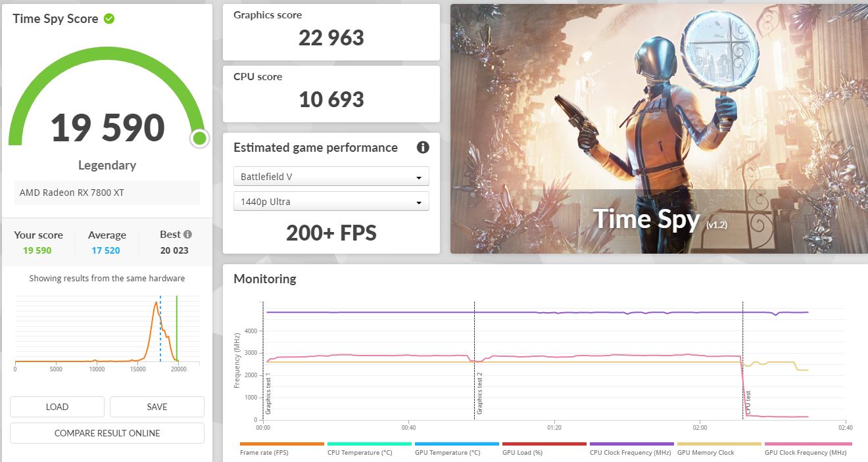Click the Time Spy artwork thumbnail
The image size is (868, 462).
[x=659, y=129]
